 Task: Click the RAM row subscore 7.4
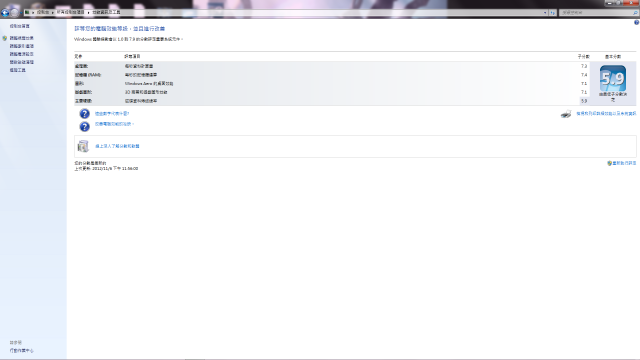point(584,75)
